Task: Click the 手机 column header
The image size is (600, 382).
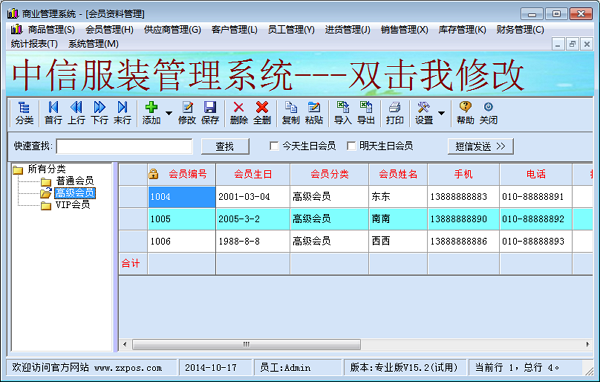Action: point(463,175)
